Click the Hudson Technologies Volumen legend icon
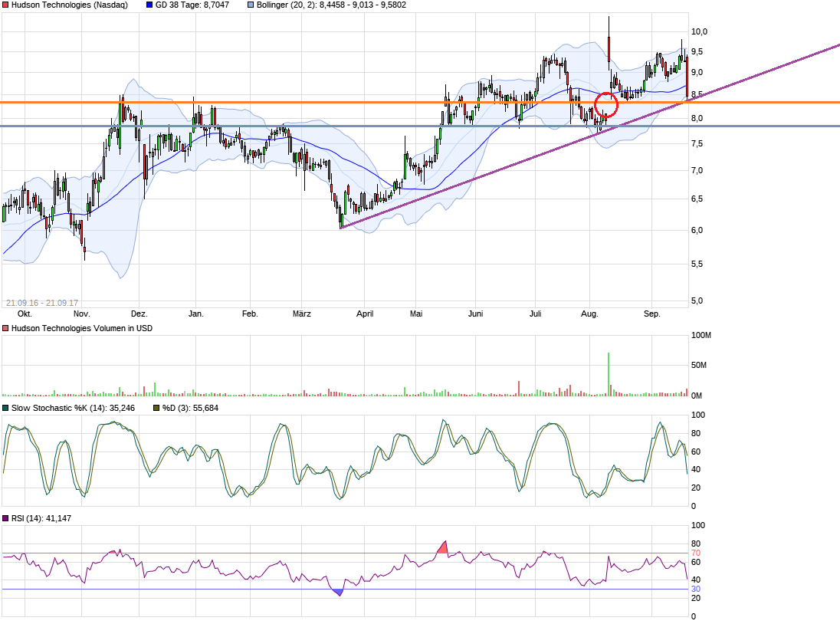The width and height of the screenshot is (840, 624). [x=5, y=327]
